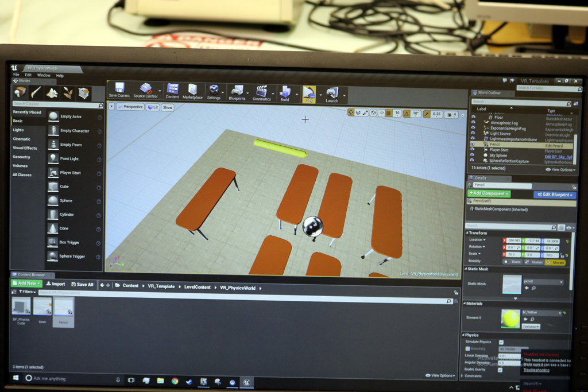Uncheck the Enable Gravity checkbox
Viewport: 588px width, 392px height.
tap(500, 370)
